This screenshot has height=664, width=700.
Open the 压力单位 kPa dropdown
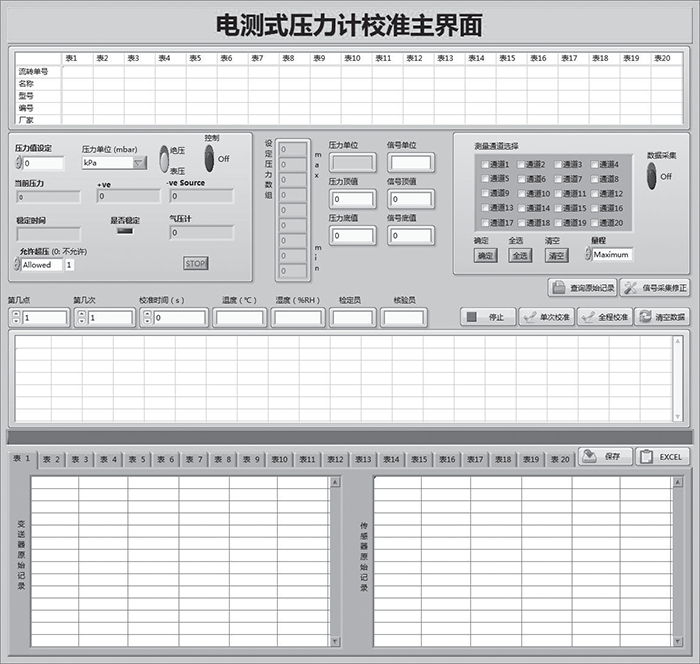coord(139,162)
